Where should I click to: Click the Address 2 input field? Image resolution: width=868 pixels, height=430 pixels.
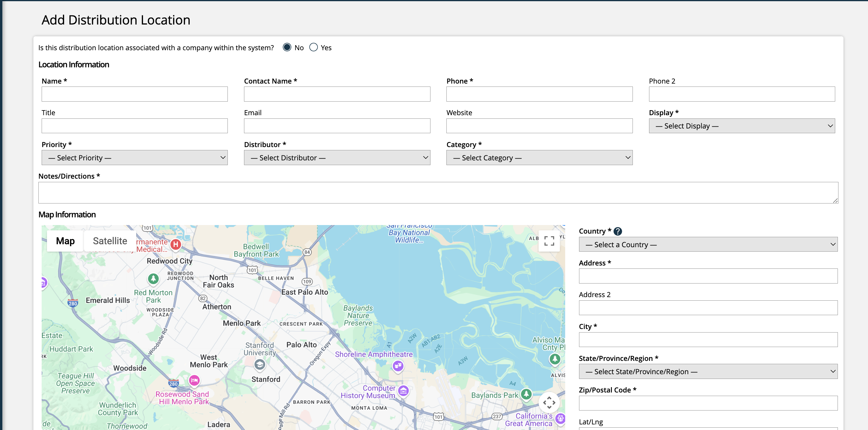click(708, 308)
